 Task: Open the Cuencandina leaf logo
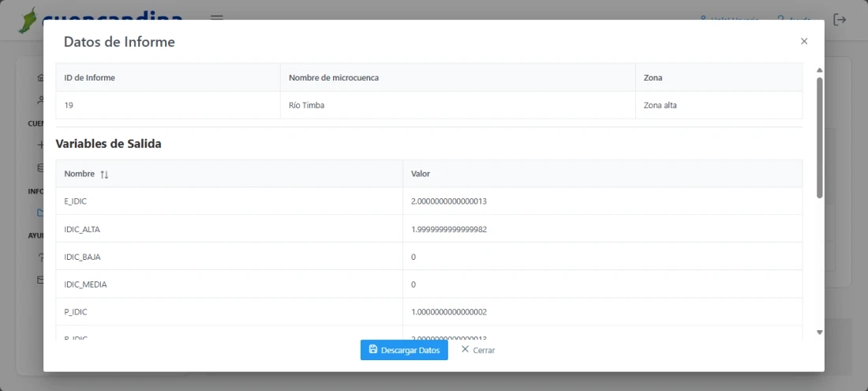point(30,19)
